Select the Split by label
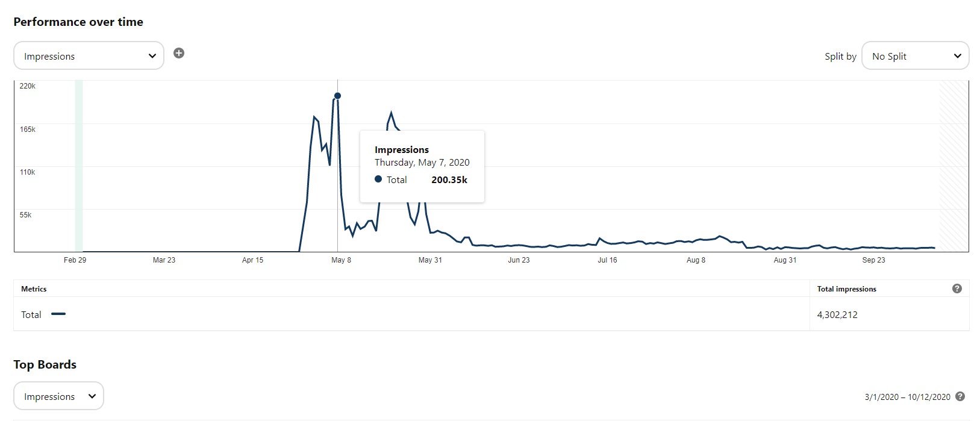The height and width of the screenshot is (421, 980). (840, 56)
